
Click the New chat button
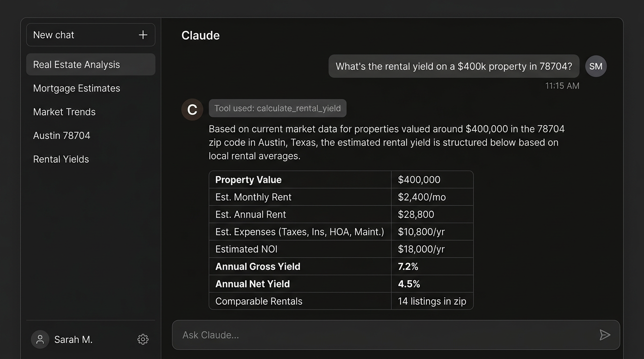53,35
